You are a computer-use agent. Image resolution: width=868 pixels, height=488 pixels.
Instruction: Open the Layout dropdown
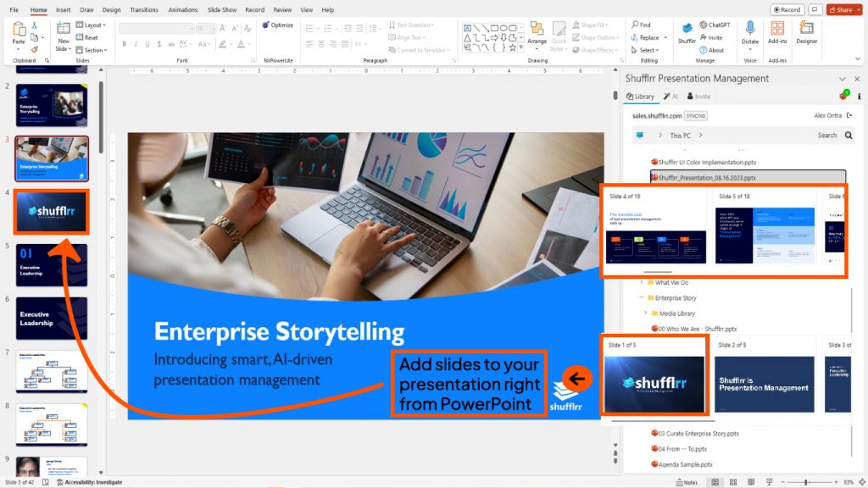click(91, 25)
